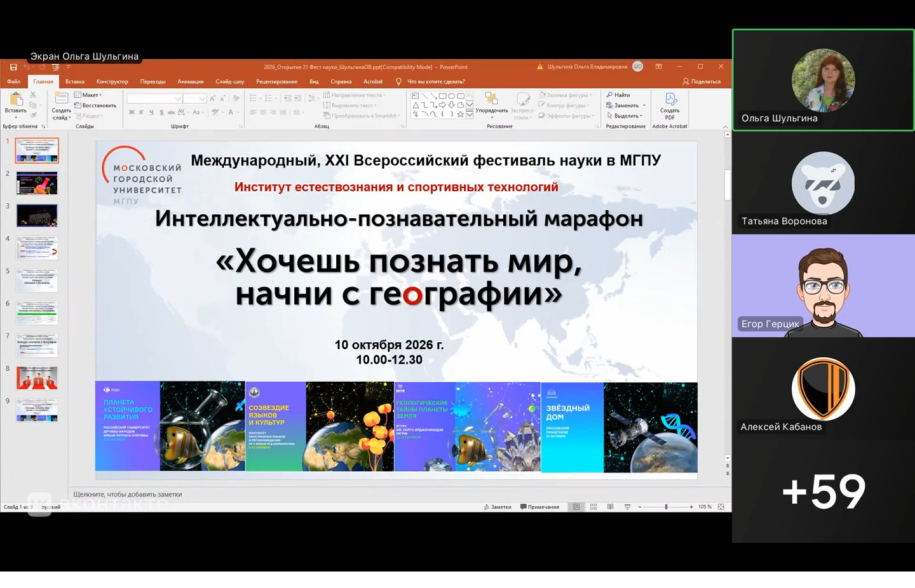Click the bulleted list icon
915x588 pixels.
tap(254, 98)
